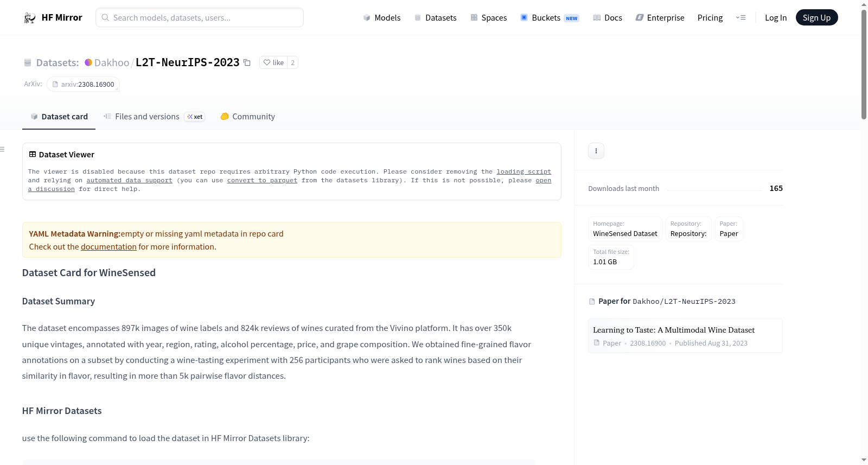Click the Datasets: breadcrumb label

[x=58, y=62]
